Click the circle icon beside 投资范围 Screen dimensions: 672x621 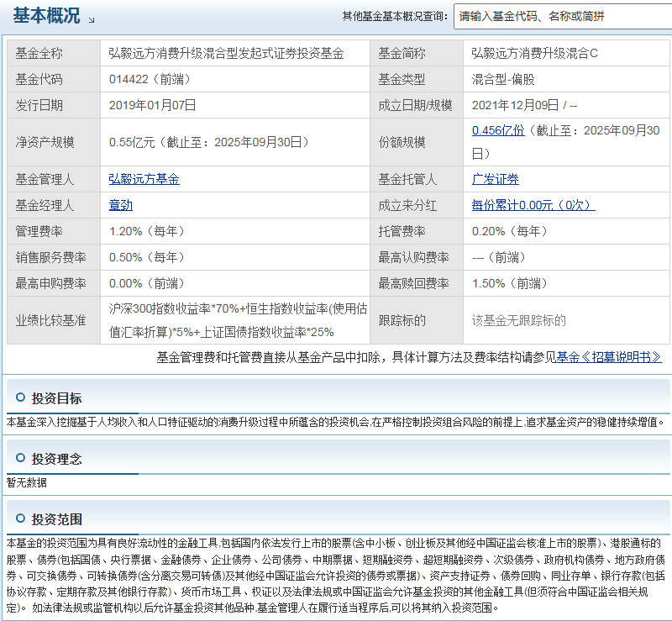20,518
